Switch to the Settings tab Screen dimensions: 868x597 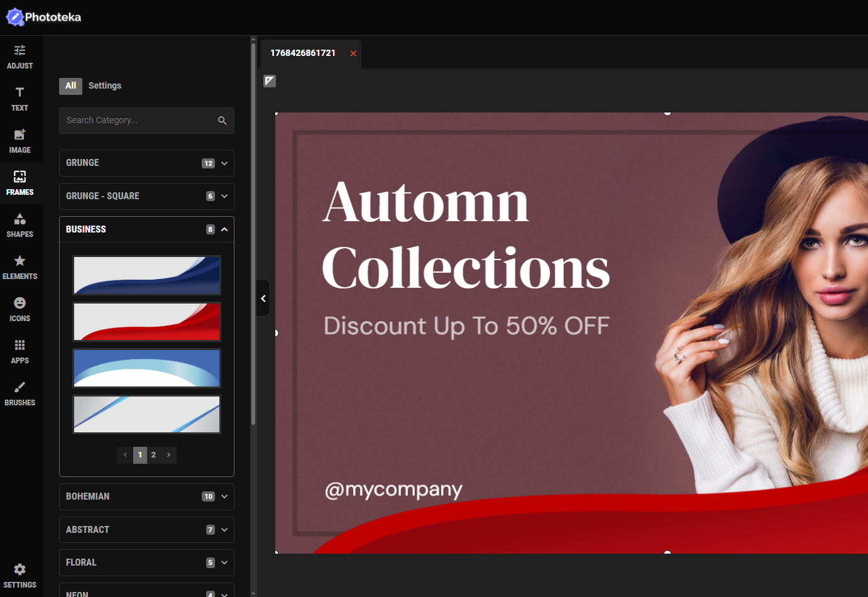(104, 85)
